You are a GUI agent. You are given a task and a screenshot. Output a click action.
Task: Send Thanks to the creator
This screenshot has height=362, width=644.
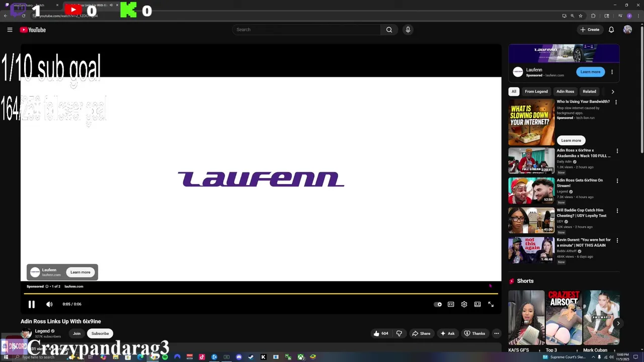coord(474,333)
